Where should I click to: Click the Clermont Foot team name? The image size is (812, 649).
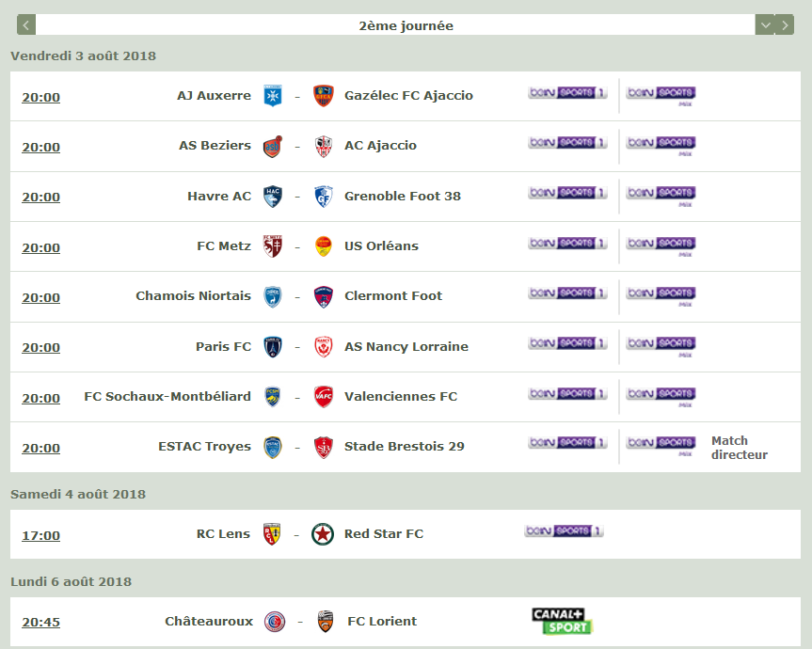(393, 295)
